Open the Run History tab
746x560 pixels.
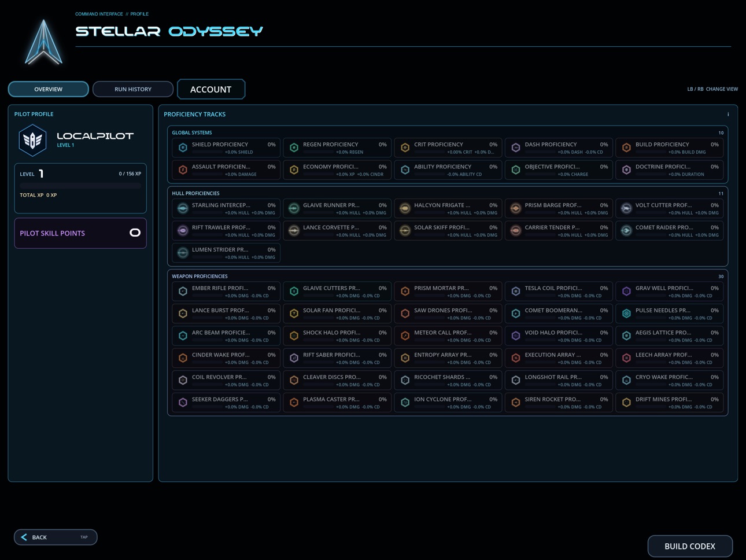(133, 89)
